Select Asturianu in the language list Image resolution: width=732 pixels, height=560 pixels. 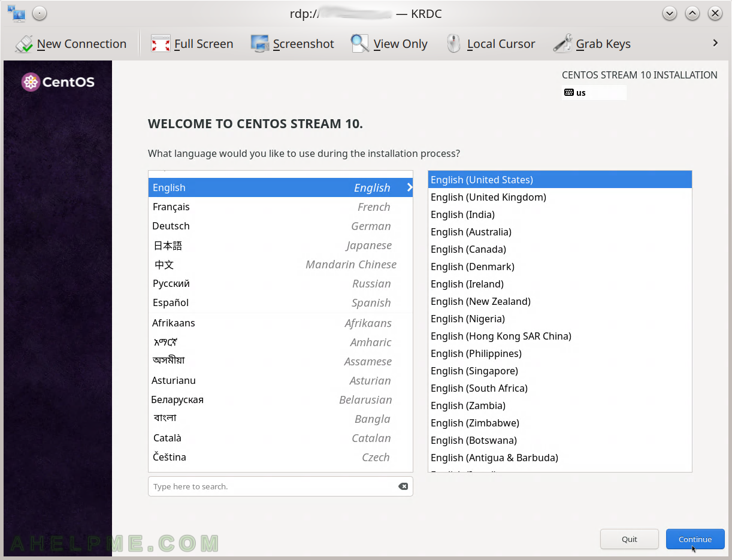[x=280, y=380]
